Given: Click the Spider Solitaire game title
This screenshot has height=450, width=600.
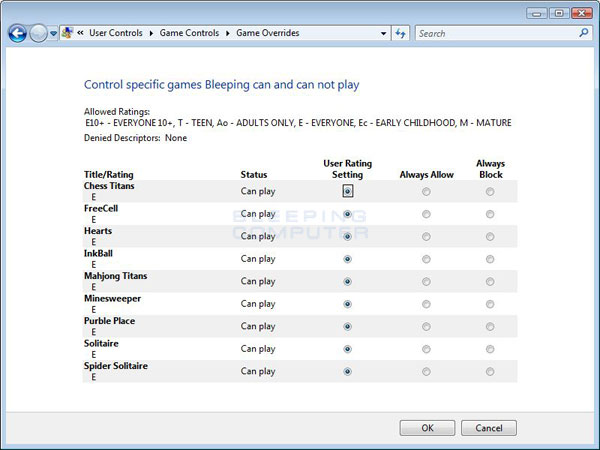Looking at the screenshot, I should point(116,366).
